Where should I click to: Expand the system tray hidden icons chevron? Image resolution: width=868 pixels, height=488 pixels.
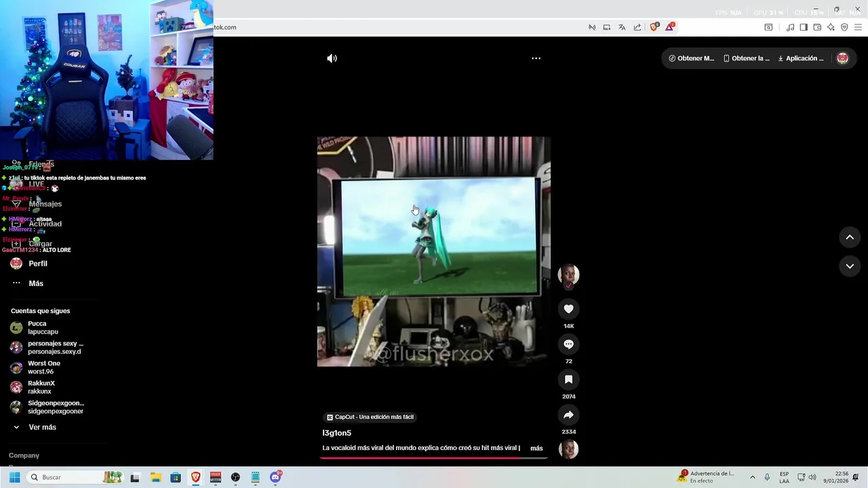[752, 477]
